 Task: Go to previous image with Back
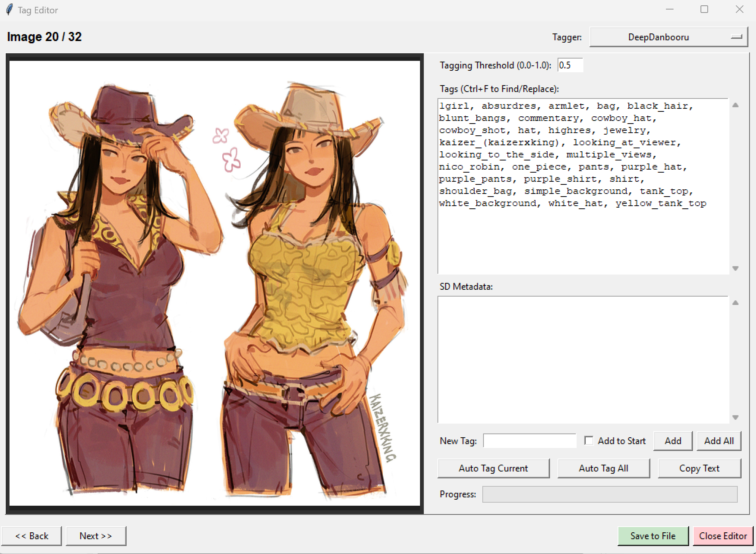pyautogui.click(x=32, y=536)
